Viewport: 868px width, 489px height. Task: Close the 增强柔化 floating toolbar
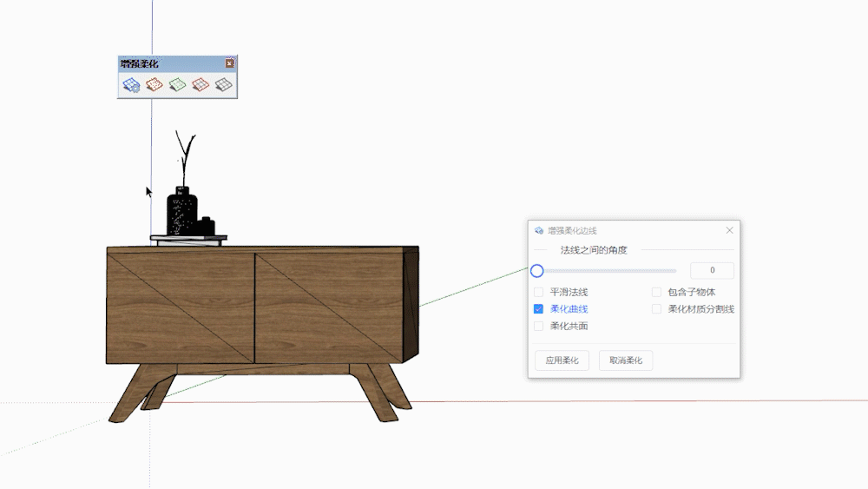(230, 63)
